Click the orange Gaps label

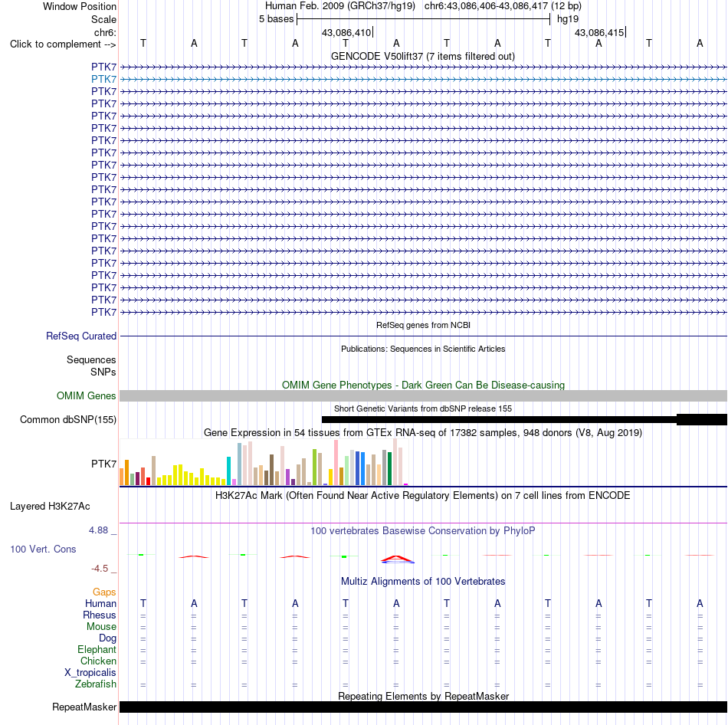tap(104, 592)
